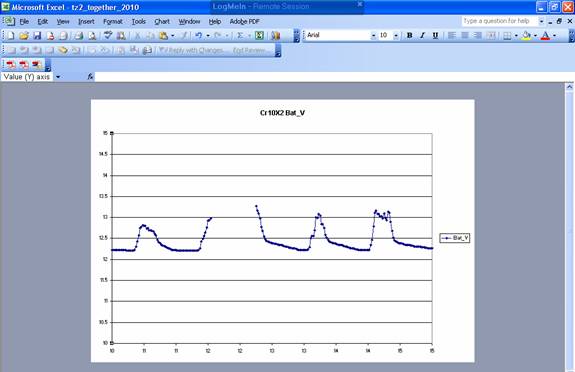
Task: Open the File menu
Action: pos(24,22)
